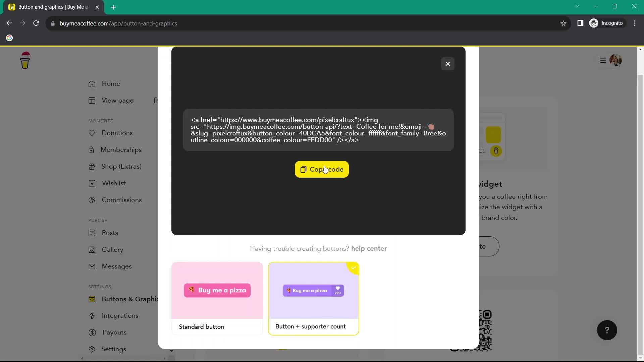Click the Buttons & Graphics icon
This screenshot has height=362, width=644.
pos(92,299)
